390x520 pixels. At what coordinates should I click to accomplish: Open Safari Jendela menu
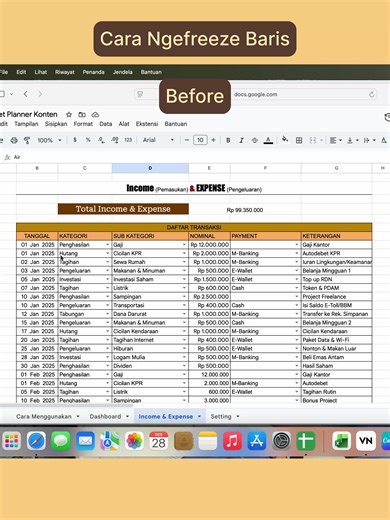[123, 72]
